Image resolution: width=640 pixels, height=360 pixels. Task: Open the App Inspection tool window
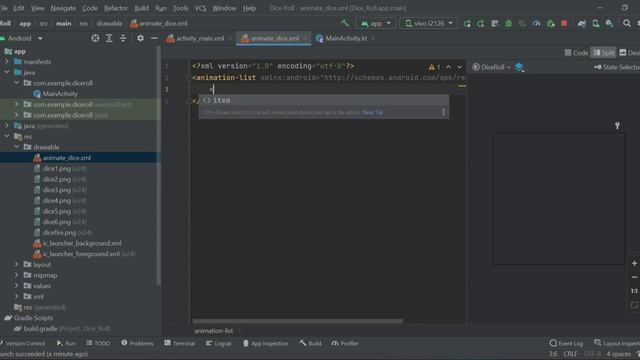coord(265,343)
